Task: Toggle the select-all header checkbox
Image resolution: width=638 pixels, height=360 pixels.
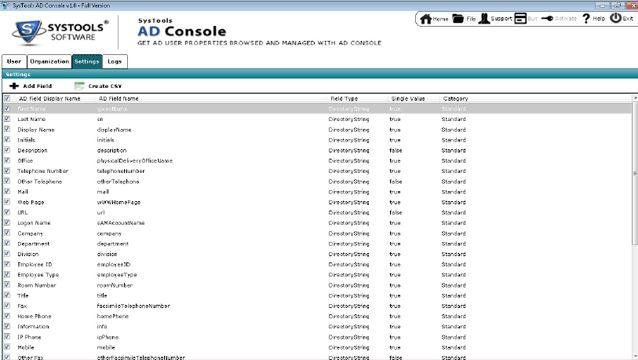Action: click(x=7, y=98)
